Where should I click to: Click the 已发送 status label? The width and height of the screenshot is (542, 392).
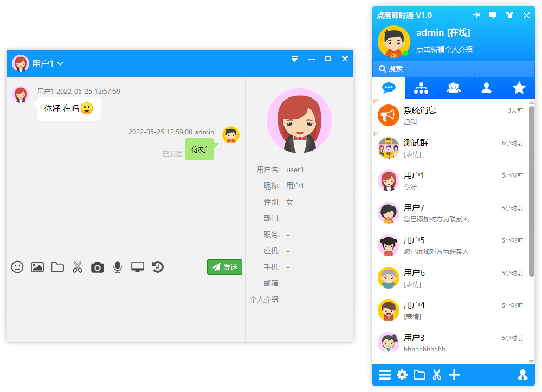coord(172,154)
